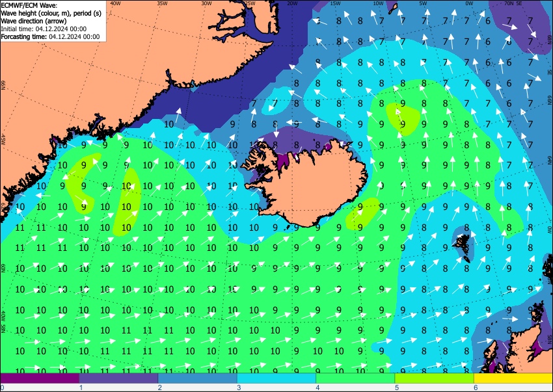Select the 15W longitude label
Image resolution: width=553 pixels, height=392 pixels.
[x=335, y=3]
